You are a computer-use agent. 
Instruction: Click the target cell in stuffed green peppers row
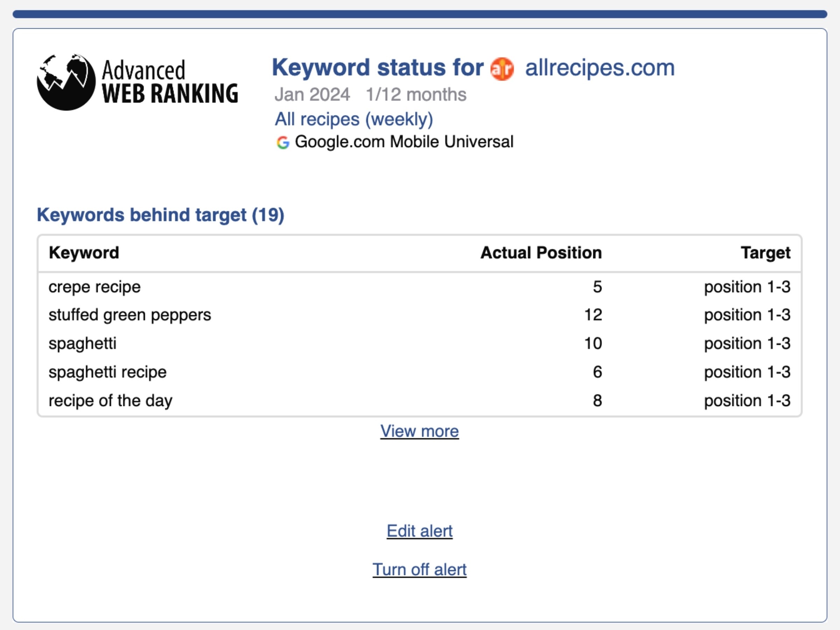point(747,315)
